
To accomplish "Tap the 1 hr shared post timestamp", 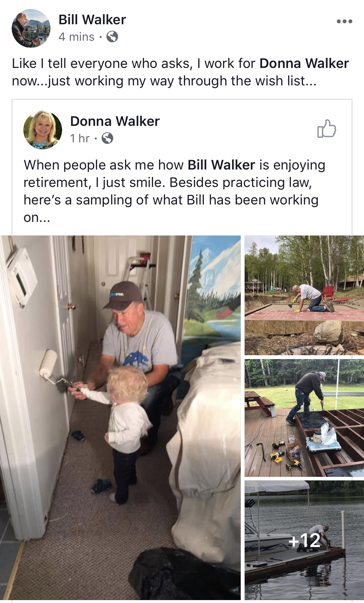I will pos(80,138).
